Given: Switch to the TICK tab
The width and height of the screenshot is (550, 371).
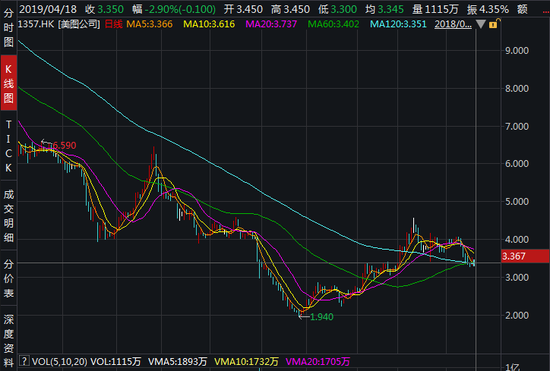Looking at the screenshot, I should 8,146.
